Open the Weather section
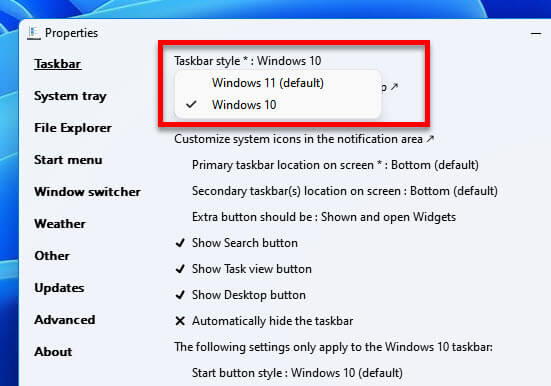Viewport: 551px width, 386px height. [60, 224]
